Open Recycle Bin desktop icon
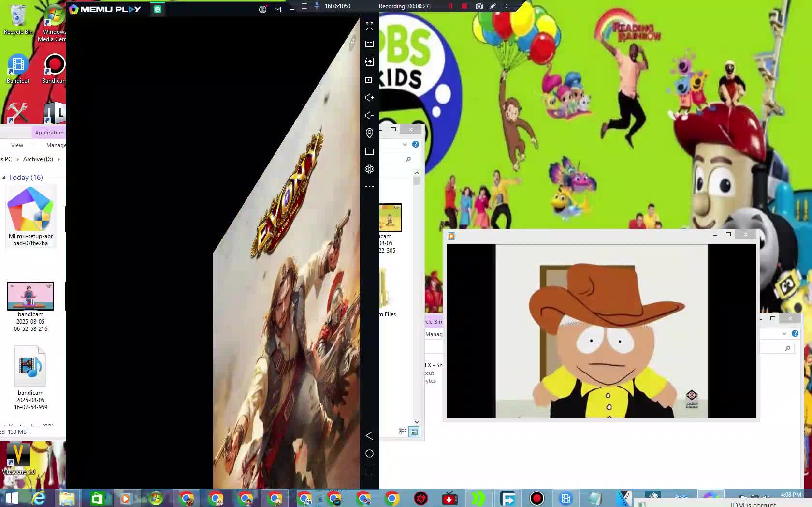 [x=18, y=20]
